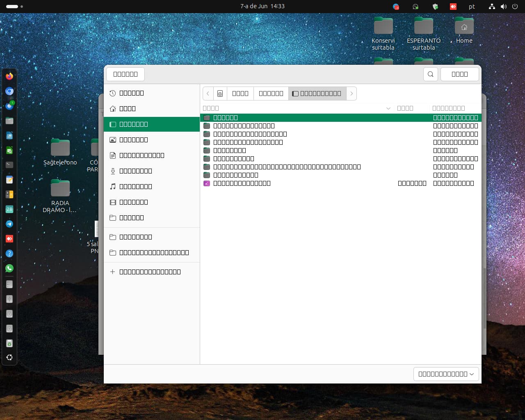Open the Recent entry with clock icon
This screenshot has width=525, height=420.
point(131,93)
